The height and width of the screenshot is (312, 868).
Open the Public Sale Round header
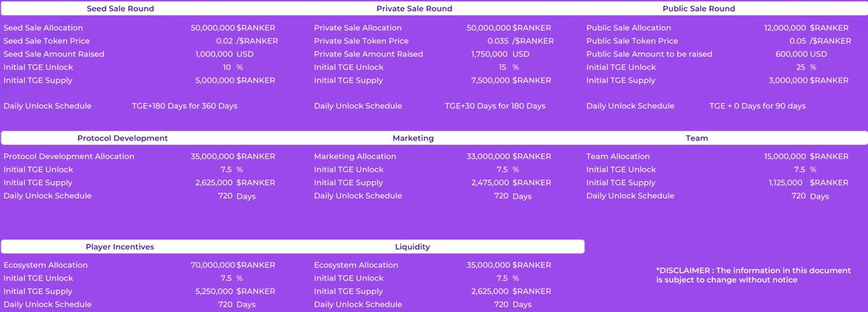coord(698,9)
